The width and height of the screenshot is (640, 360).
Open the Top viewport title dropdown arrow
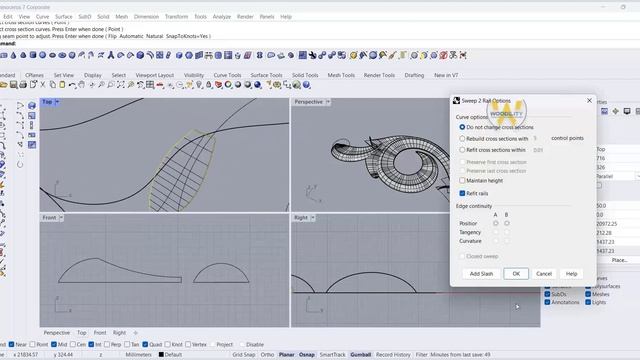click(57, 102)
